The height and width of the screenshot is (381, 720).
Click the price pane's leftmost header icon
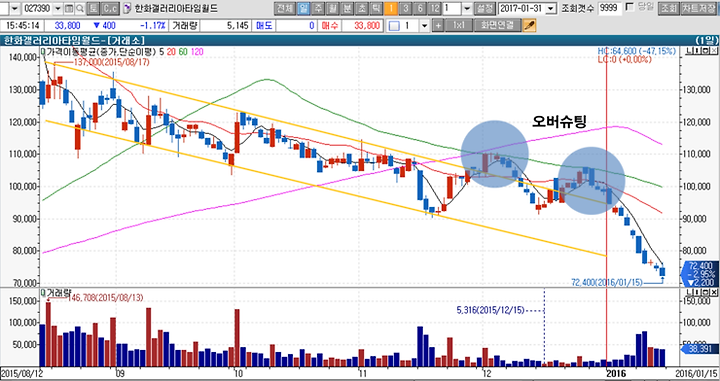pyautogui.click(x=689, y=50)
